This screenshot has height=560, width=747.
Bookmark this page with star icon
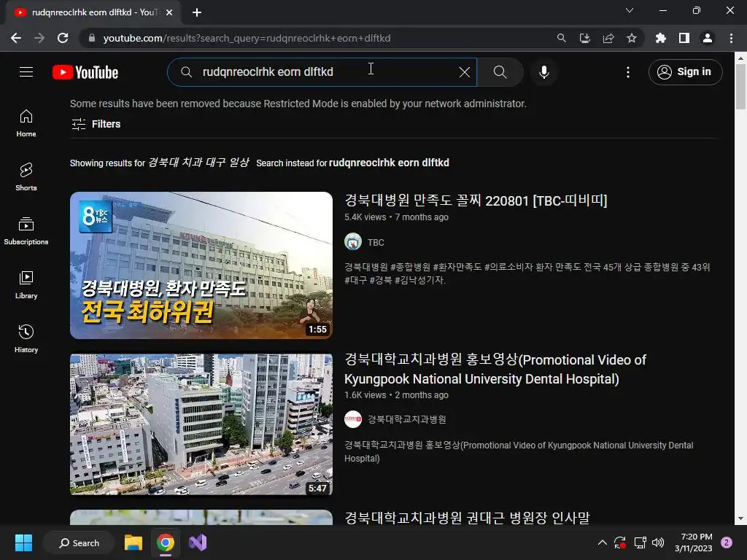pos(632,38)
